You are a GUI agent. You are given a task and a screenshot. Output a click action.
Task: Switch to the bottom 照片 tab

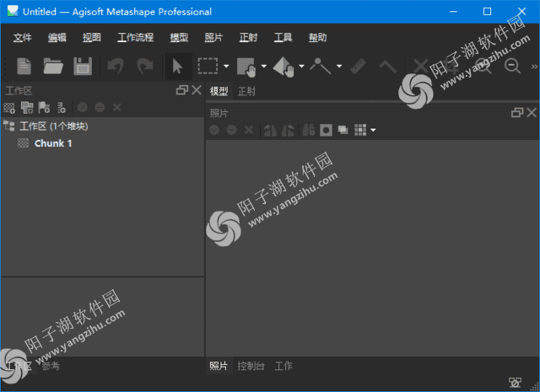[x=219, y=366]
